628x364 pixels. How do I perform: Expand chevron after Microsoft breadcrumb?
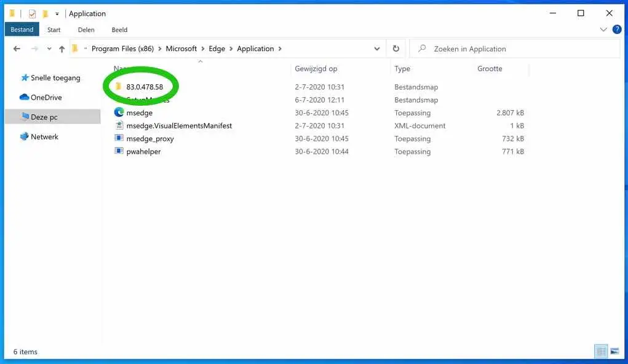202,49
